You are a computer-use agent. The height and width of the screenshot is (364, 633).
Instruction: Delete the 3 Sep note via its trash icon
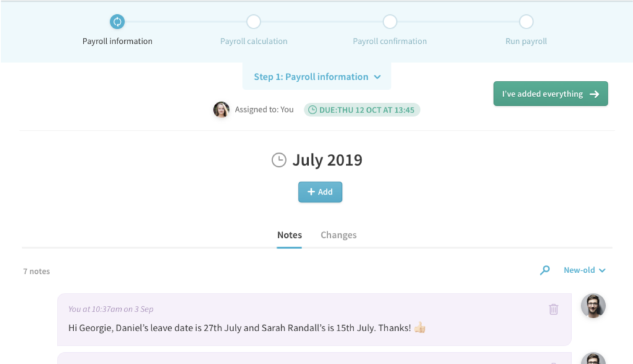click(x=554, y=309)
